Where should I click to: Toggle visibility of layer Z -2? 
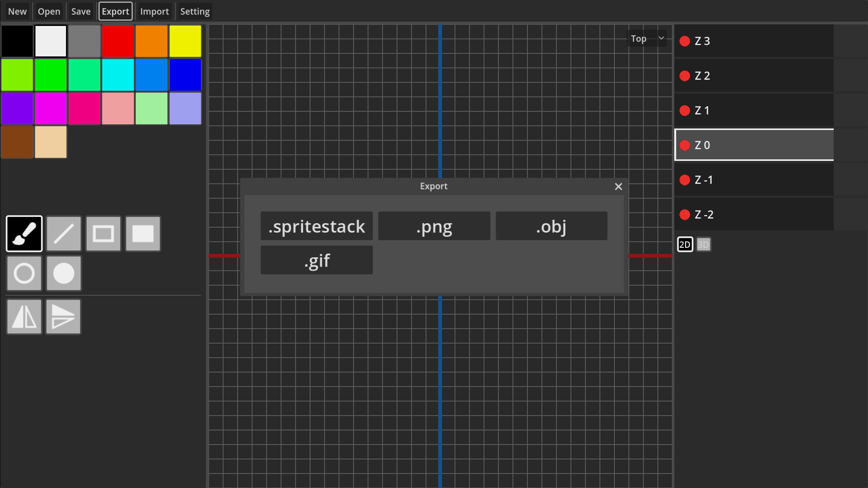tap(685, 214)
